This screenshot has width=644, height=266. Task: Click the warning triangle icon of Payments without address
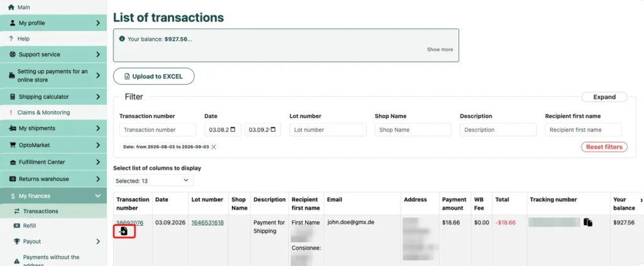click(x=17, y=261)
